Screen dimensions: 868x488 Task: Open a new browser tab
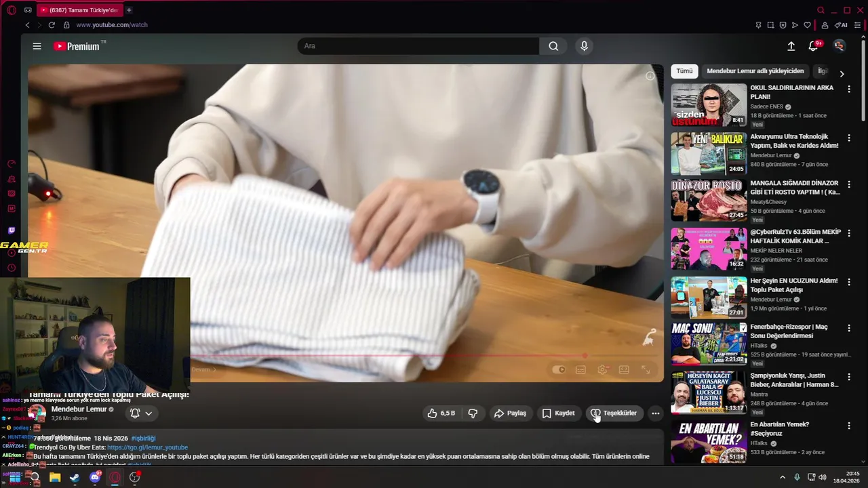tap(129, 10)
